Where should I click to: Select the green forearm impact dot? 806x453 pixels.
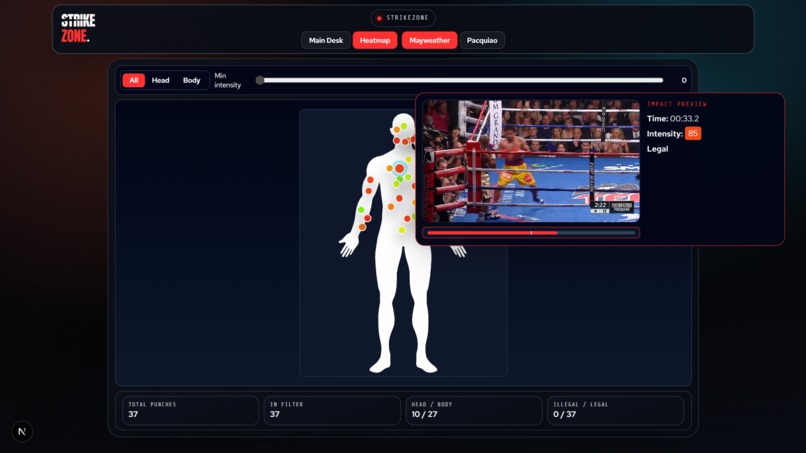[x=361, y=210]
